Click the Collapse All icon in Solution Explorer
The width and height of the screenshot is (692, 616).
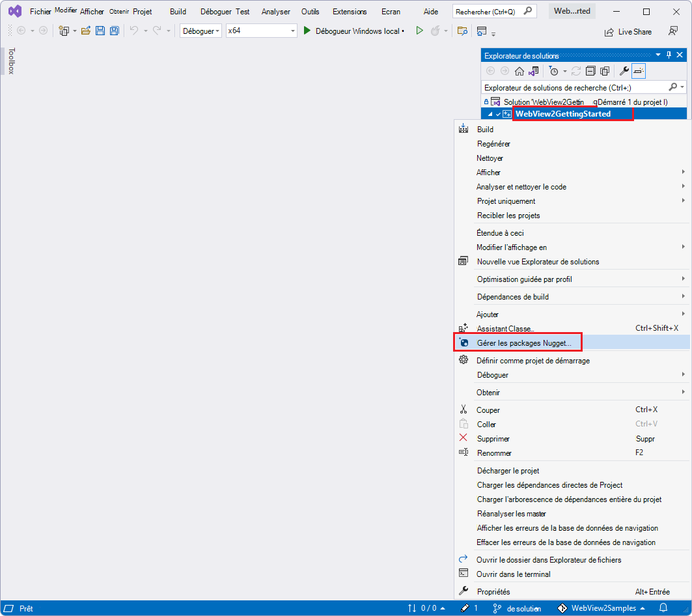click(591, 71)
